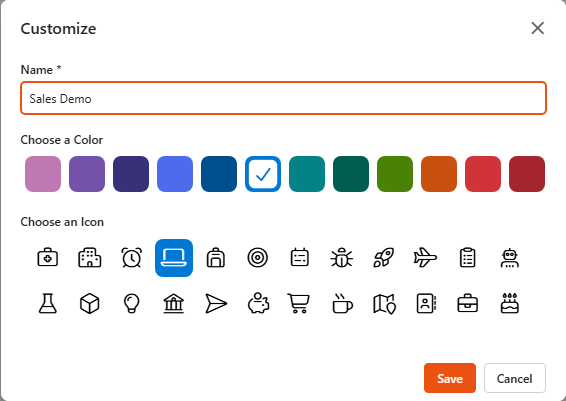
Task: Select the piggy bank icon
Action: (258, 303)
